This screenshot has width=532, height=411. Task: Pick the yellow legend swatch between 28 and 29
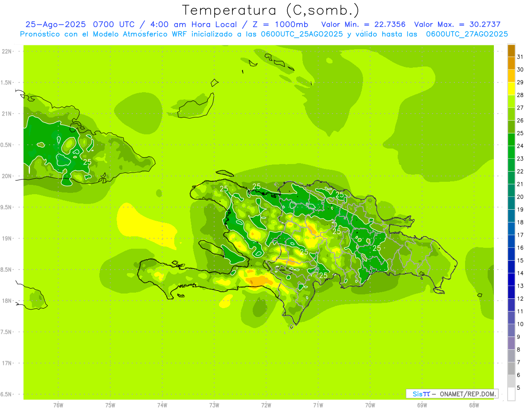511,89
